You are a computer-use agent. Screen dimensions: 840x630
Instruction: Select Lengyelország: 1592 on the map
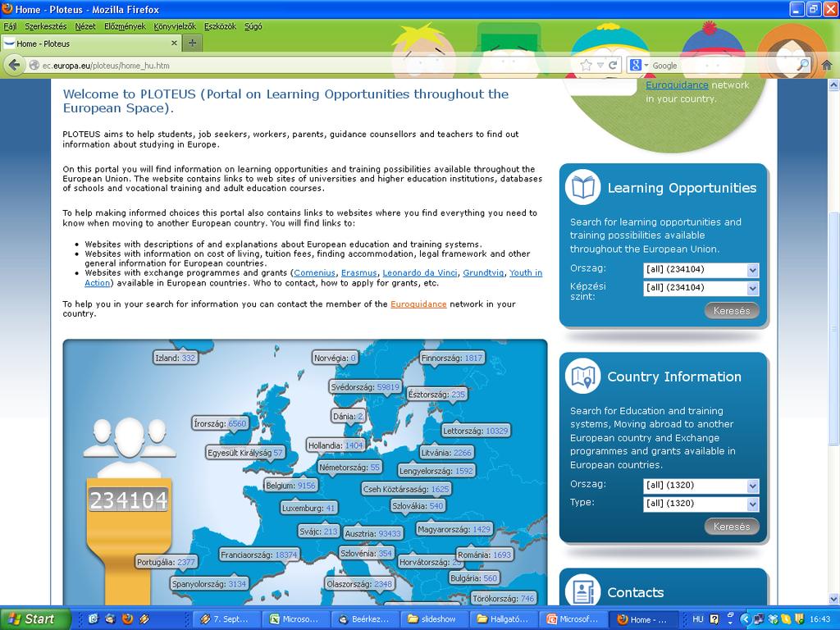pyautogui.click(x=436, y=471)
